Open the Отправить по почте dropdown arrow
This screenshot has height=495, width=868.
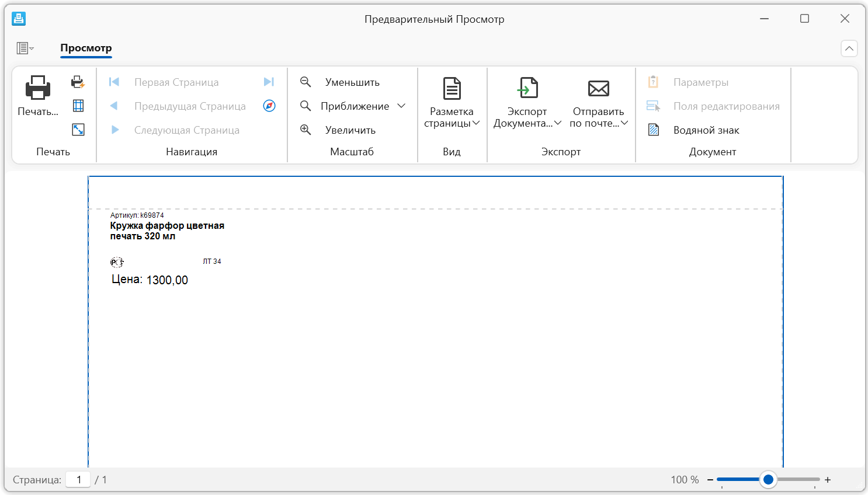click(624, 123)
